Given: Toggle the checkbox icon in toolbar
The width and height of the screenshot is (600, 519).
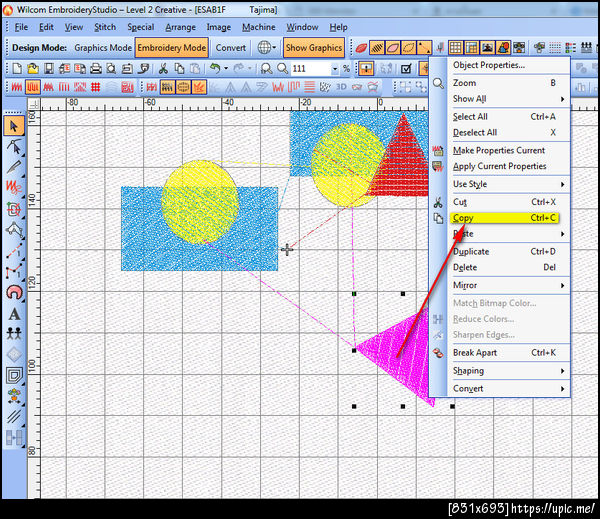Looking at the screenshot, I should click(406, 69).
